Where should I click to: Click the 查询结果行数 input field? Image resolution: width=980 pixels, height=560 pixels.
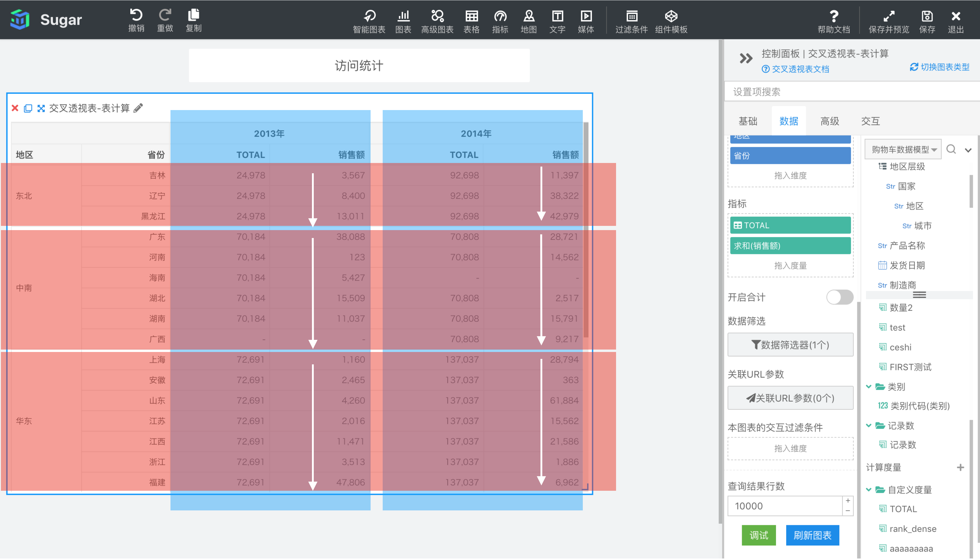pyautogui.click(x=784, y=506)
